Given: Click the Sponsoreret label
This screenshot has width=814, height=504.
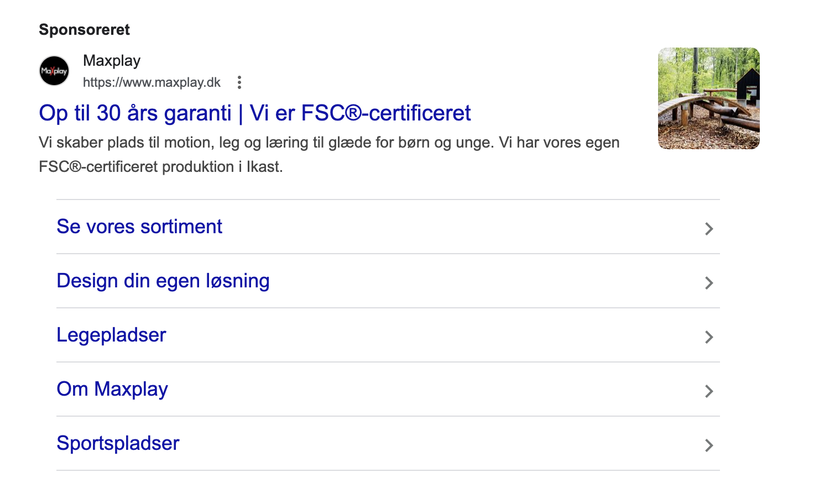Looking at the screenshot, I should click(x=84, y=30).
